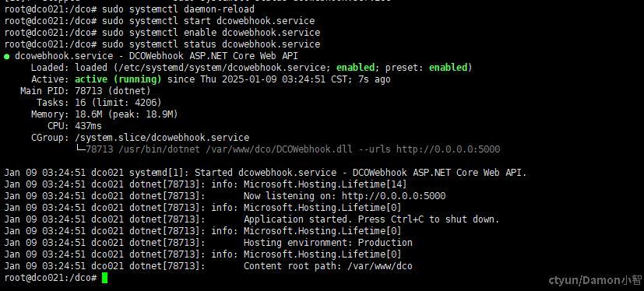Click the Memory 18.6M value
This screenshot has width=644, height=291.
point(88,114)
